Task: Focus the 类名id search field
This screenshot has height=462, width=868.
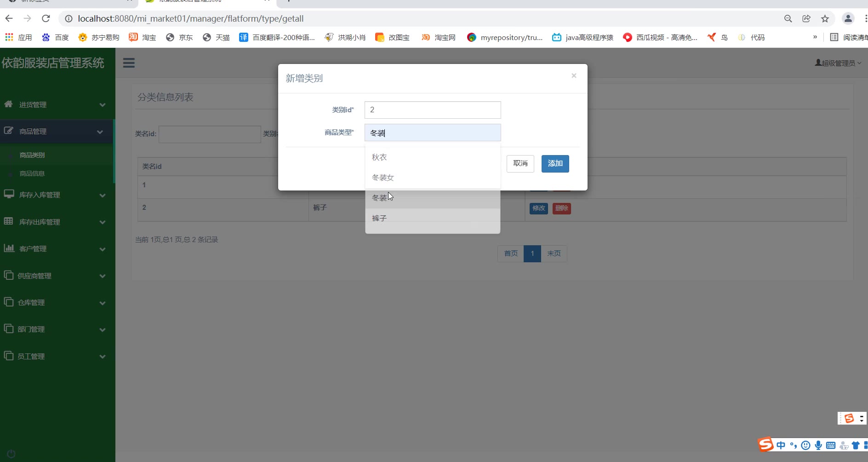Action: (210, 134)
